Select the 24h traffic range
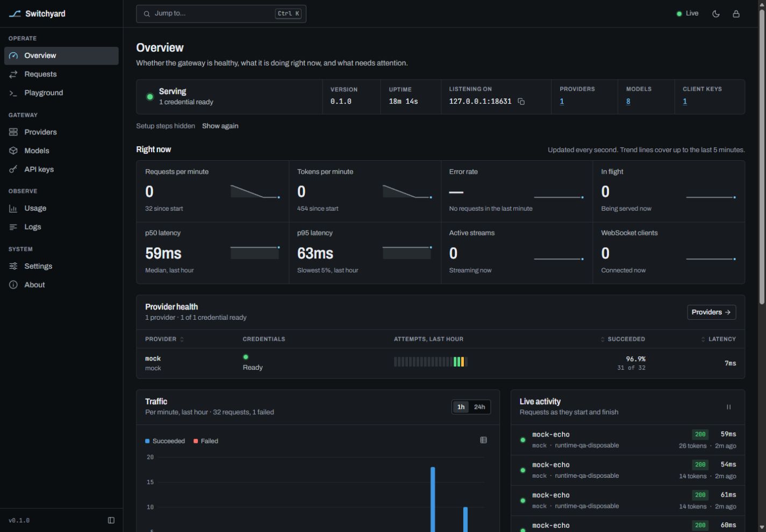Image resolution: width=766 pixels, height=532 pixels. 479,407
